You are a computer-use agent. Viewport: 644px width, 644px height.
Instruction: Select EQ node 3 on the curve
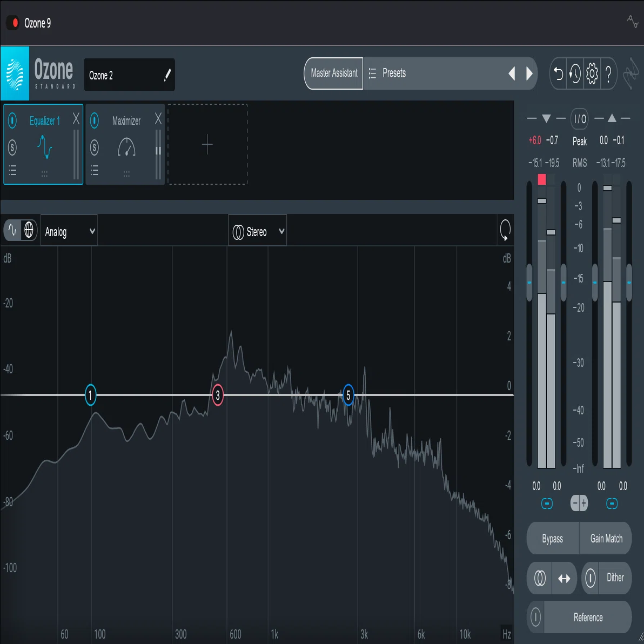tap(218, 395)
